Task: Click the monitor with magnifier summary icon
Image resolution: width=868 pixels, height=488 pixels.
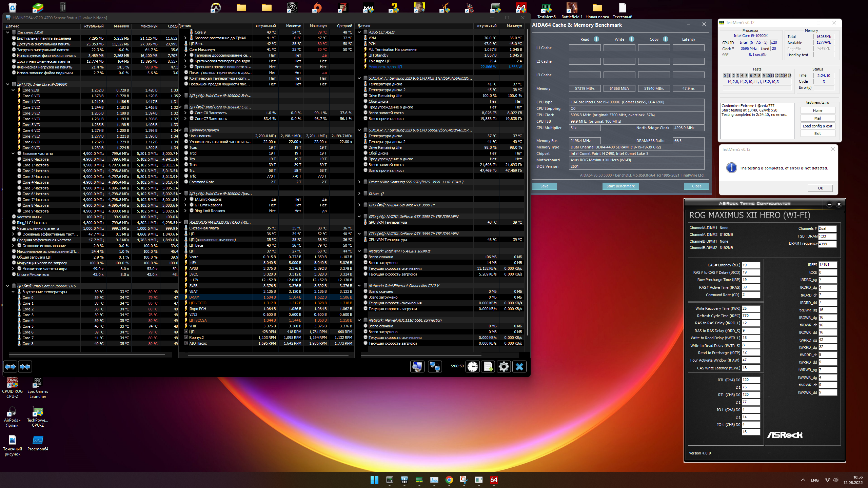Action: pyautogui.click(x=417, y=366)
